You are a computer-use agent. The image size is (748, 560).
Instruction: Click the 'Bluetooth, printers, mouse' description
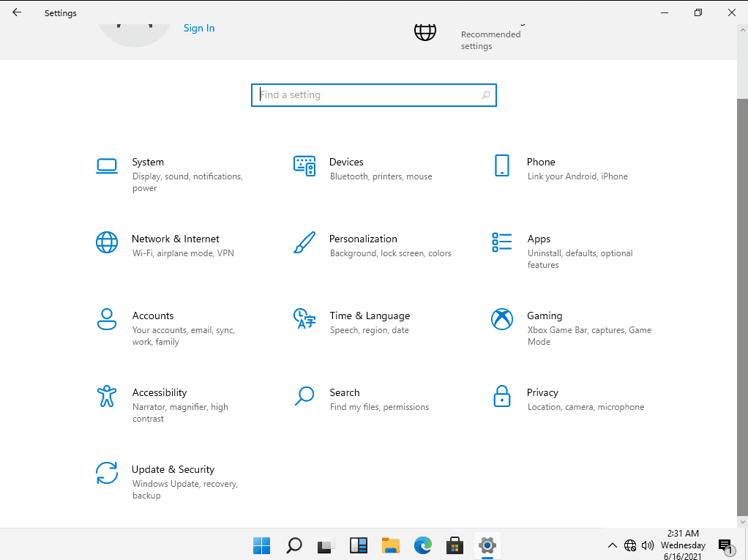coord(381,176)
